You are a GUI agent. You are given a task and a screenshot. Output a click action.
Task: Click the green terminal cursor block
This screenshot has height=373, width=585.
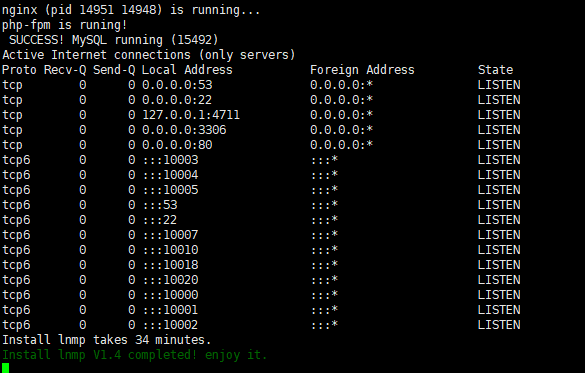(x=5, y=368)
